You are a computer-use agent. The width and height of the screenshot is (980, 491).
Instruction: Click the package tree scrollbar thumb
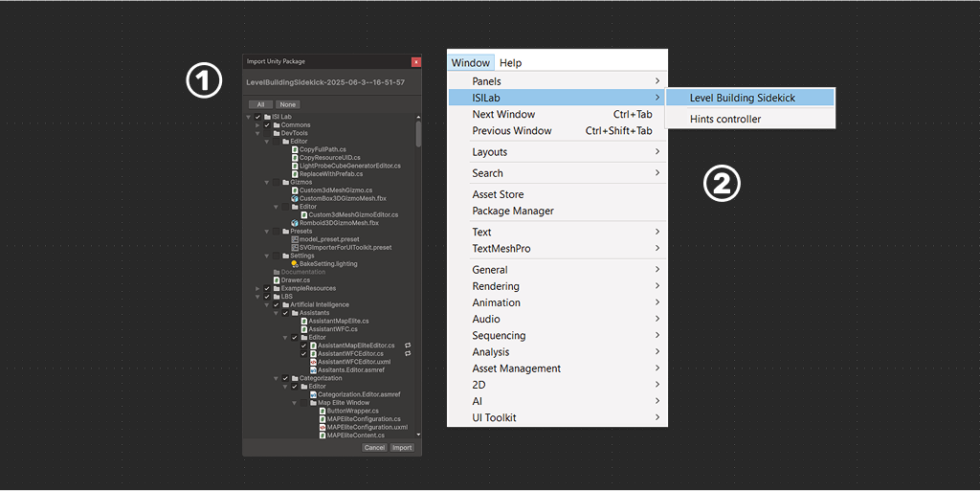(x=418, y=133)
